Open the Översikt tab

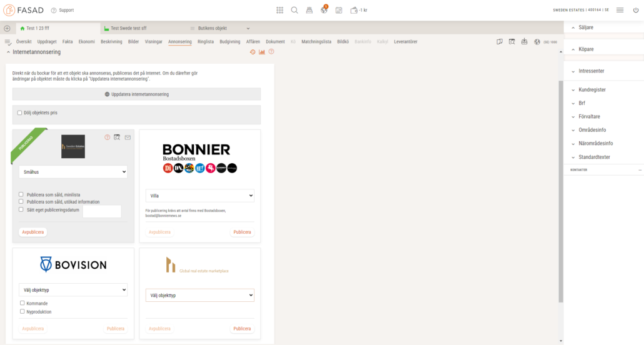(x=24, y=41)
